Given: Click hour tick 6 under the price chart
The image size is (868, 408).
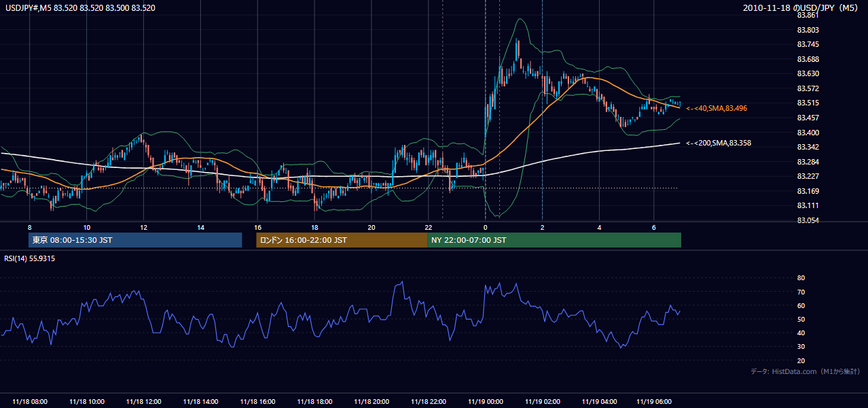Looking at the screenshot, I should pos(653,227).
